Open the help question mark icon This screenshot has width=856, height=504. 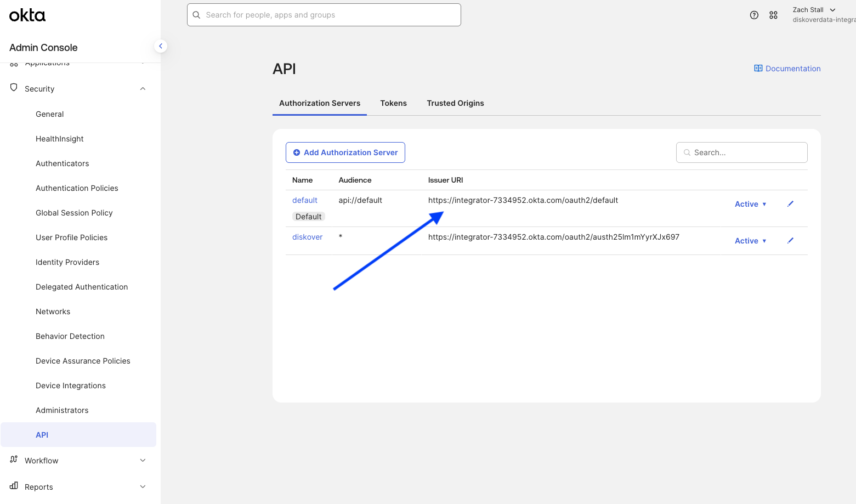[754, 15]
